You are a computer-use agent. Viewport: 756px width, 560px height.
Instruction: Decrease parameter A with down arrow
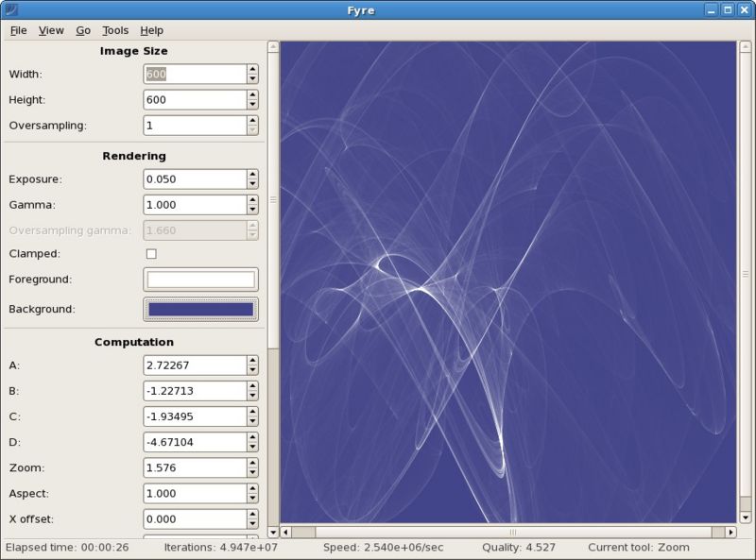pyautogui.click(x=252, y=370)
